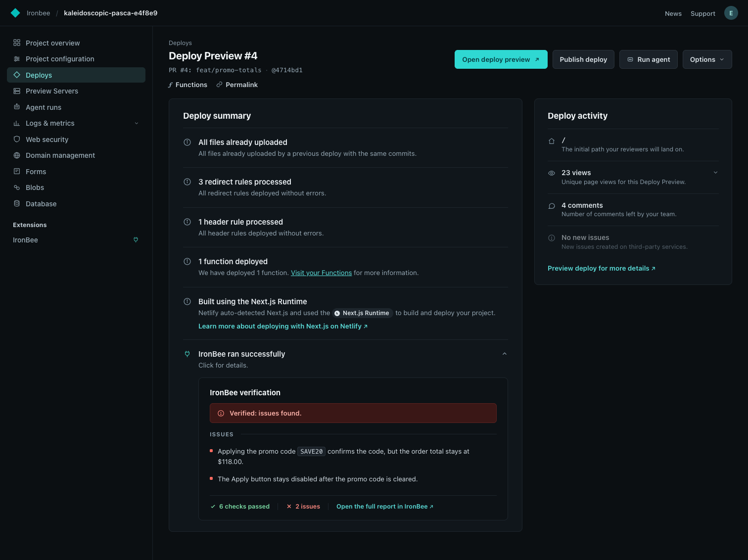748x560 pixels.
Task: Click the Verified: issues found banner
Action: pos(353,413)
